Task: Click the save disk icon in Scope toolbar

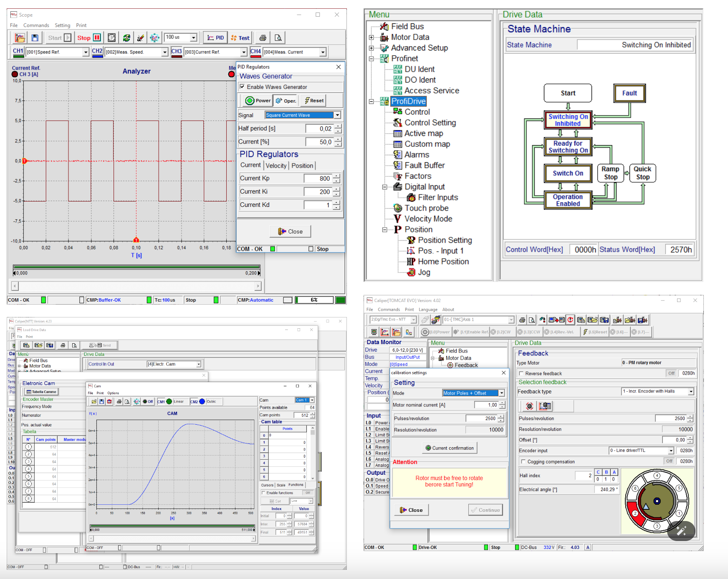Action: 35,38
